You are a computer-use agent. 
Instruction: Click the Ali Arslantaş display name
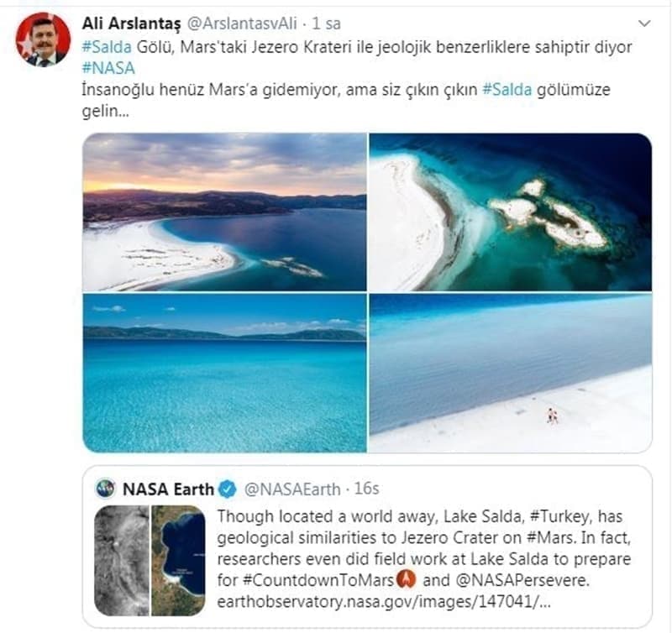(x=132, y=24)
